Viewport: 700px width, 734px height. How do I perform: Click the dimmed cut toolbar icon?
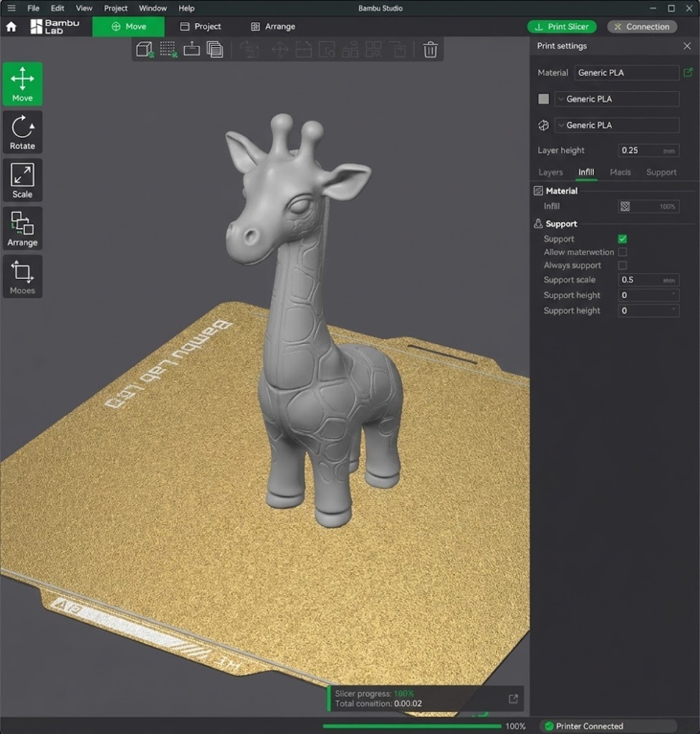tap(303, 49)
